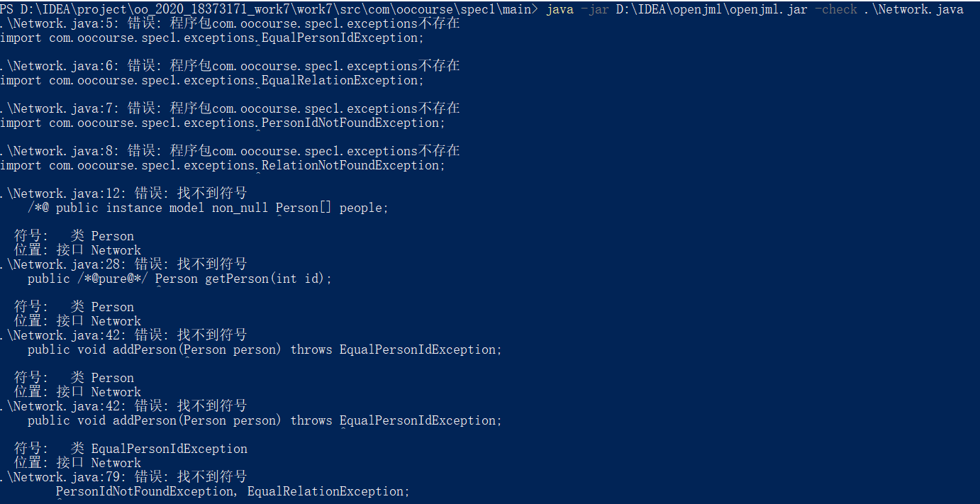Screen dimensions: 980x504
Task: Click the -check option in the command
Action: 840,9
